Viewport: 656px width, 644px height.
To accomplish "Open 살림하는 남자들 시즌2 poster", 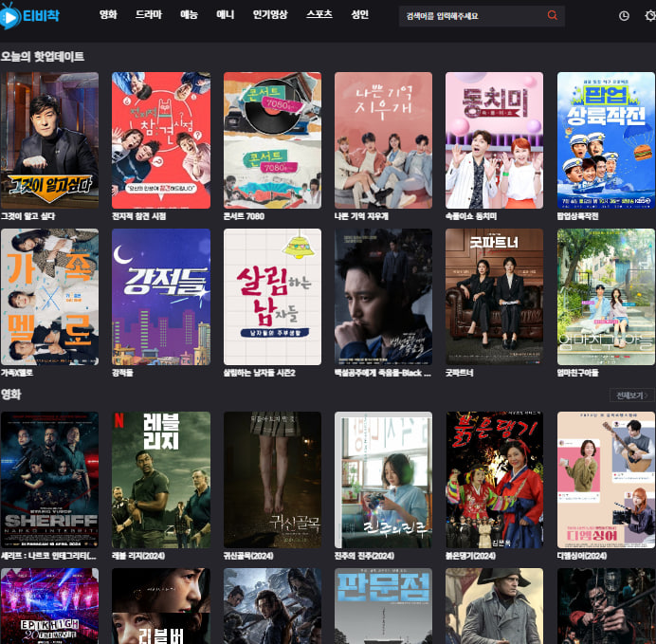I will tap(272, 297).
